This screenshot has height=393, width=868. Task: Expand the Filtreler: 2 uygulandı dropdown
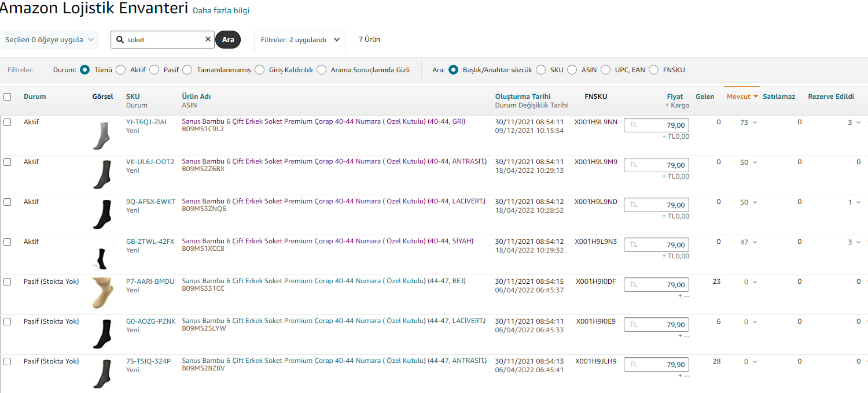coord(300,40)
